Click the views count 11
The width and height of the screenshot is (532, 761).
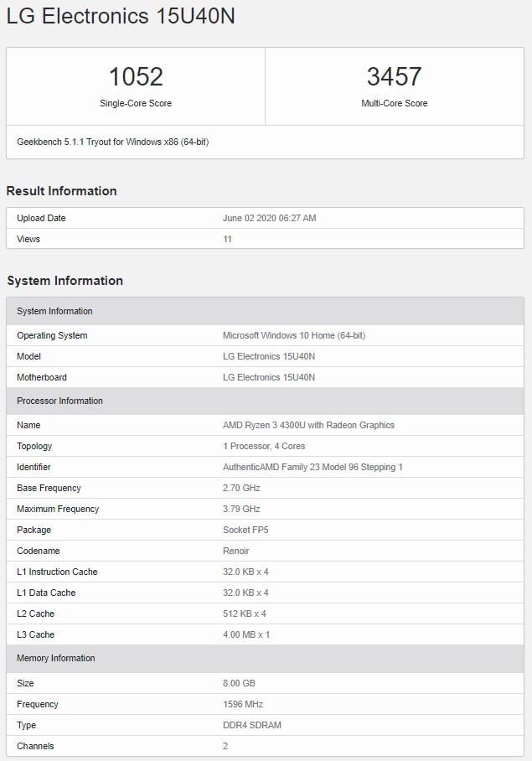[227, 239]
